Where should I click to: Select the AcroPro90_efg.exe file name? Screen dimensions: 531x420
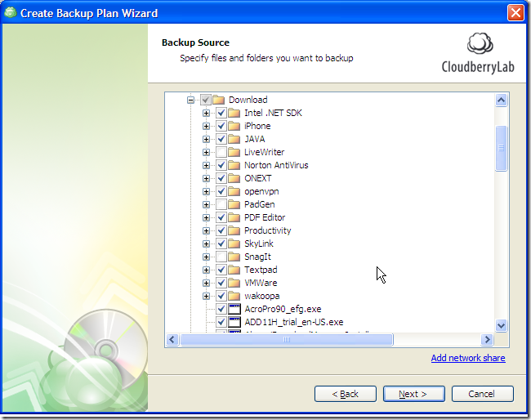coord(283,309)
